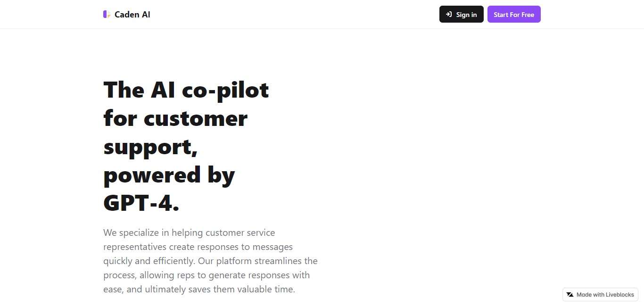The height and width of the screenshot is (307, 644).
Task: Click the word "customer" in the headline
Action: 196,118
